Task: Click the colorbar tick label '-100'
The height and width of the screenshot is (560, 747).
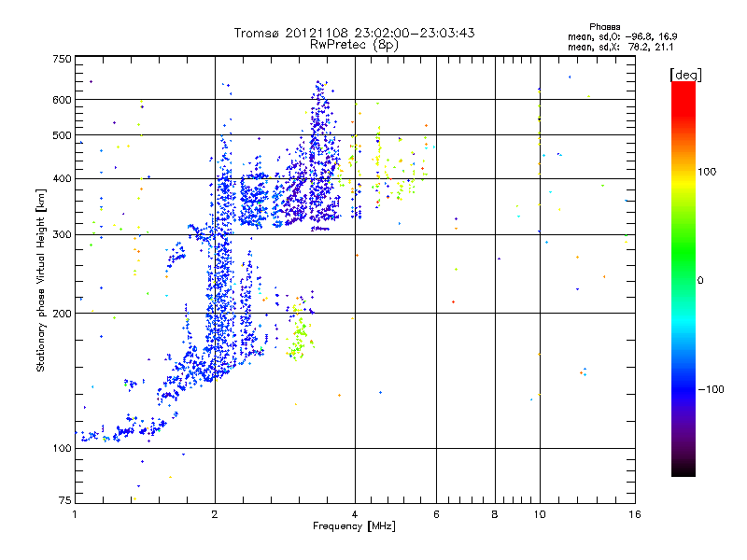Action: click(x=712, y=389)
